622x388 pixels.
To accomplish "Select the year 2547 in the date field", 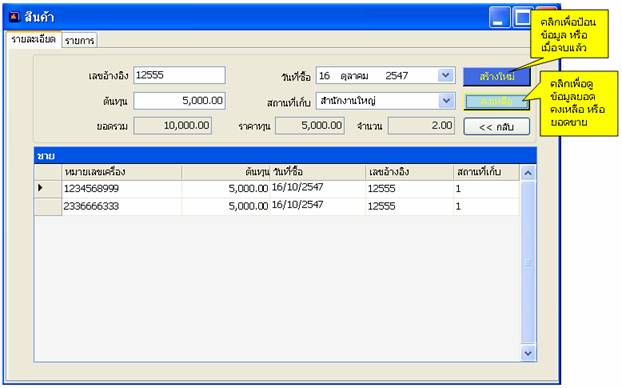I will 396,75.
